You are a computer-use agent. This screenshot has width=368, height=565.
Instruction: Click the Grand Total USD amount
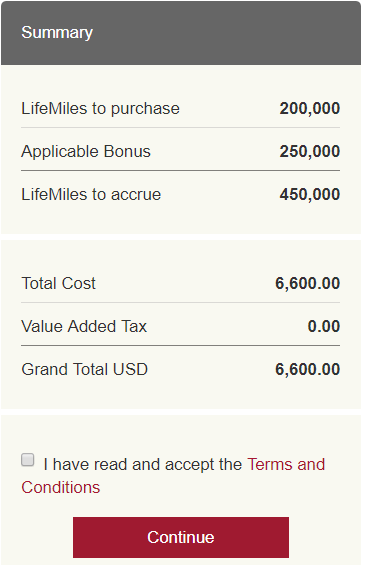[307, 369]
